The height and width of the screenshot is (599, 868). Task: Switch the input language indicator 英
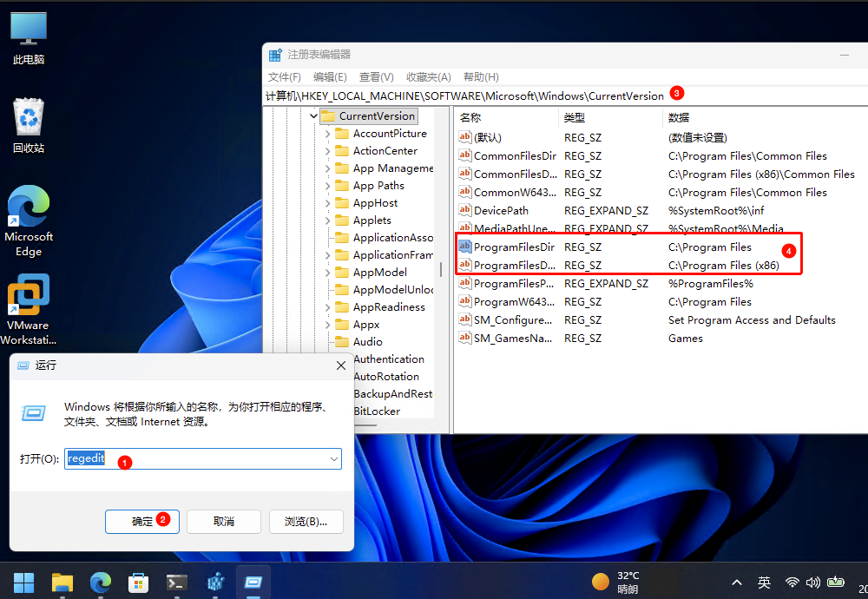click(x=764, y=583)
